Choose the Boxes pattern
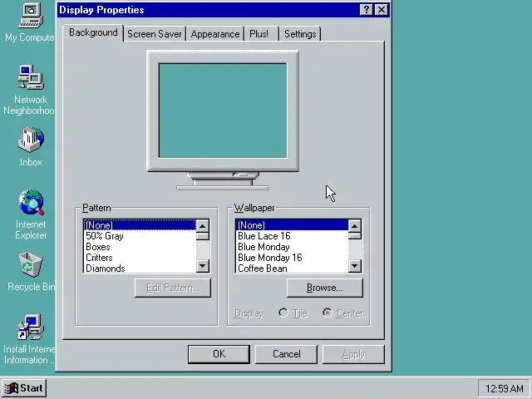The height and width of the screenshot is (399, 532). coord(140,247)
